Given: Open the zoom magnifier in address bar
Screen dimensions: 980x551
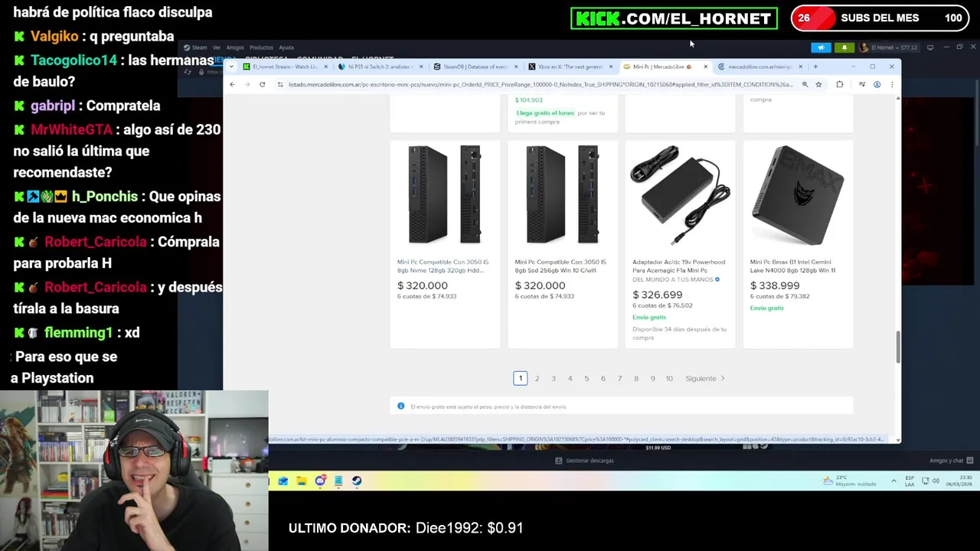Looking at the screenshot, I should pos(805,84).
